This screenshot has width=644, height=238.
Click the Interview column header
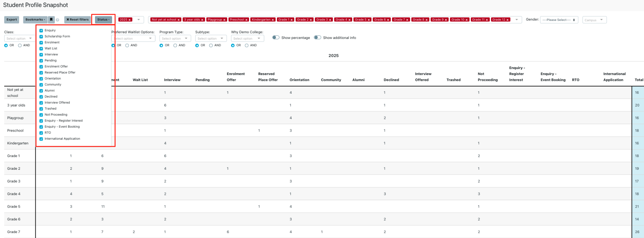point(172,80)
